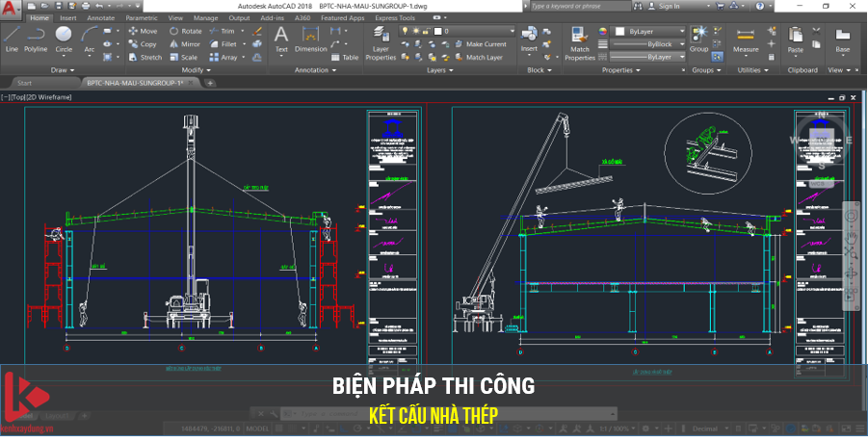
Task: Click Make Current layer button
Action: coord(486,44)
